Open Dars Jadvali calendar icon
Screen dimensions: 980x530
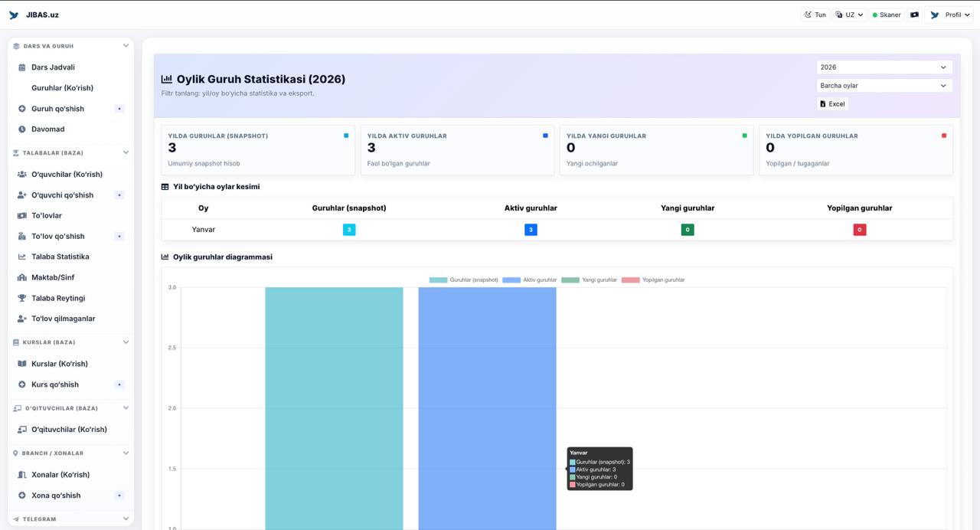(x=22, y=67)
